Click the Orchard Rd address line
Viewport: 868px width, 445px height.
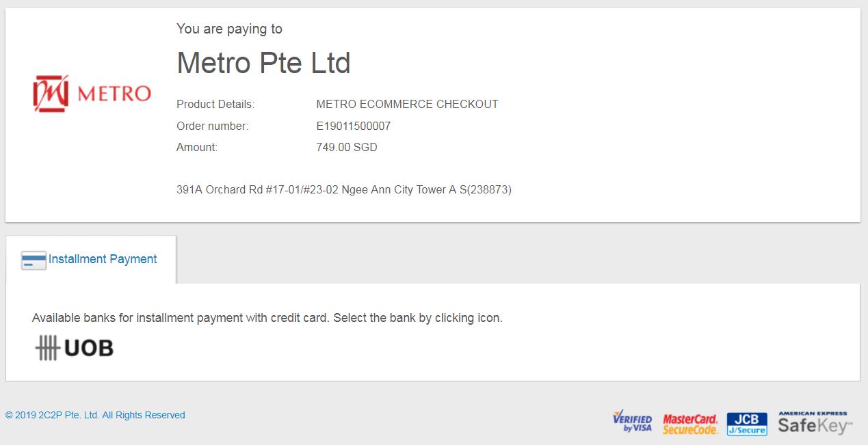click(344, 190)
